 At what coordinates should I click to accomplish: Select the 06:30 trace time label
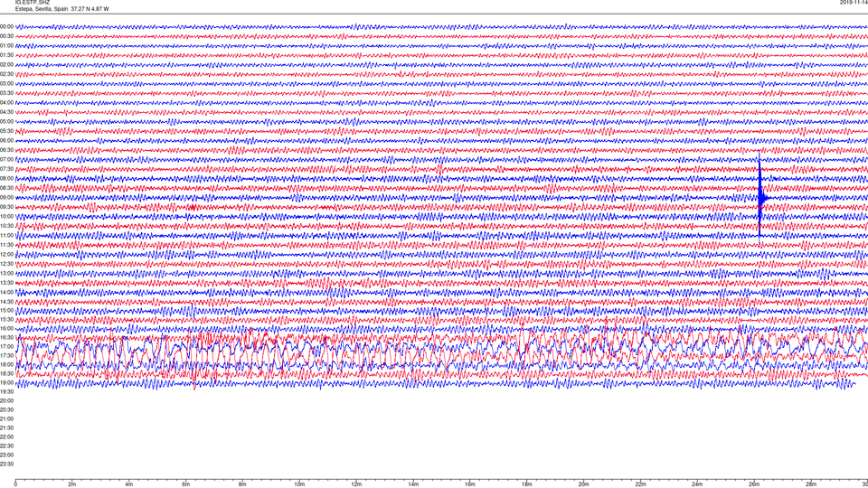point(6,150)
